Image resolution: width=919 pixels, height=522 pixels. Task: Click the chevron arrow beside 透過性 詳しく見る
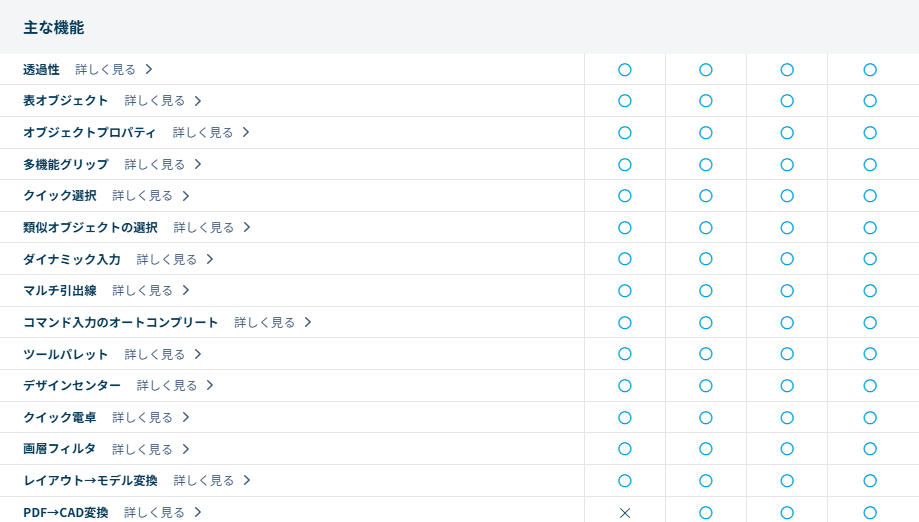[149, 69]
